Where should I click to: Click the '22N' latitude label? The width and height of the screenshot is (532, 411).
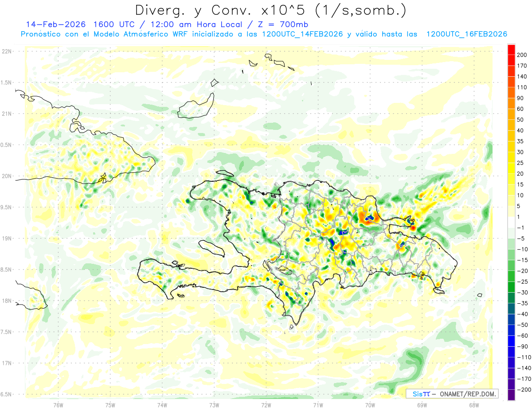click(7, 51)
